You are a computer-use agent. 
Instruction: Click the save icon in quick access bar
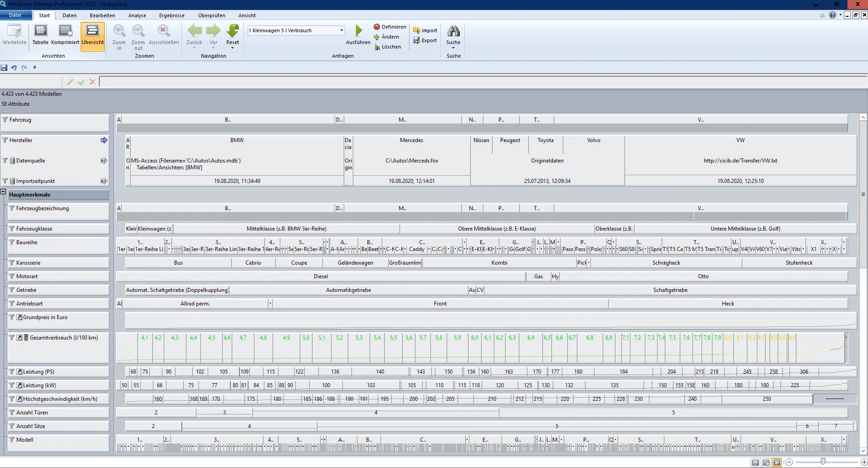pyautogui.click(x=4, y=68)
